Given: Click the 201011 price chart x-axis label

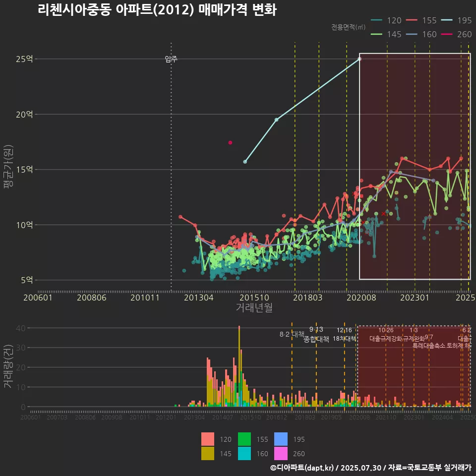Looking at the screenshot, I should coord(145,297).
